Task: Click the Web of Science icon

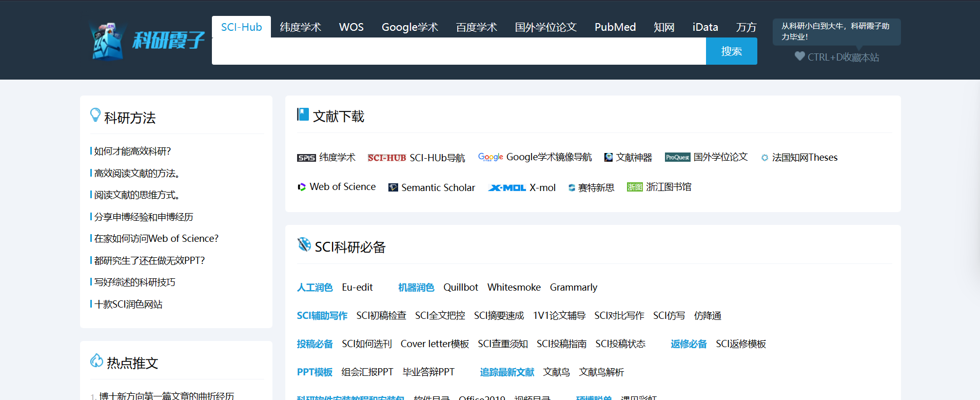Action: (302, 187)
